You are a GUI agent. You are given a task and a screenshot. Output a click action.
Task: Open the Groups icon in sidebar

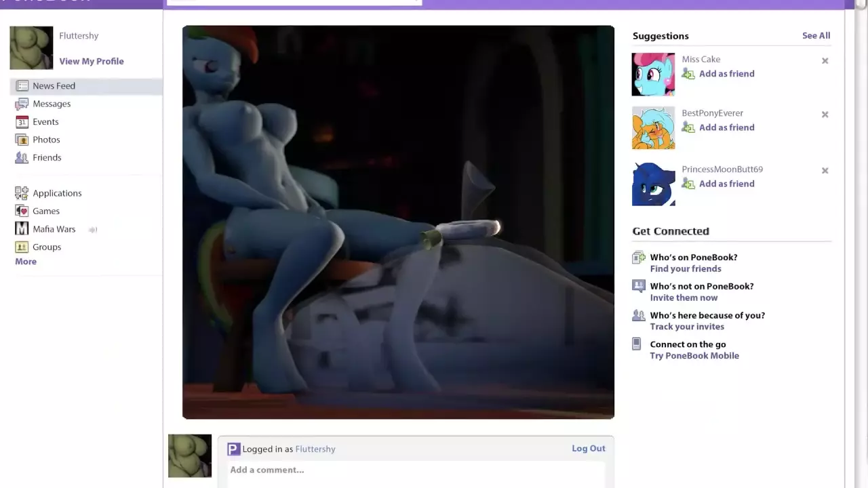[x=22, y=247]
